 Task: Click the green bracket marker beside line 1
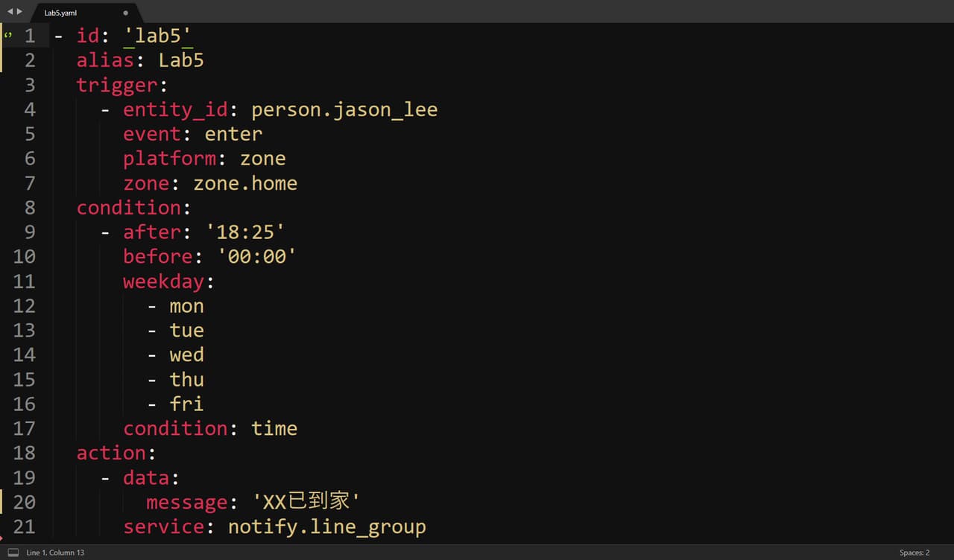[x=8, y=35]
